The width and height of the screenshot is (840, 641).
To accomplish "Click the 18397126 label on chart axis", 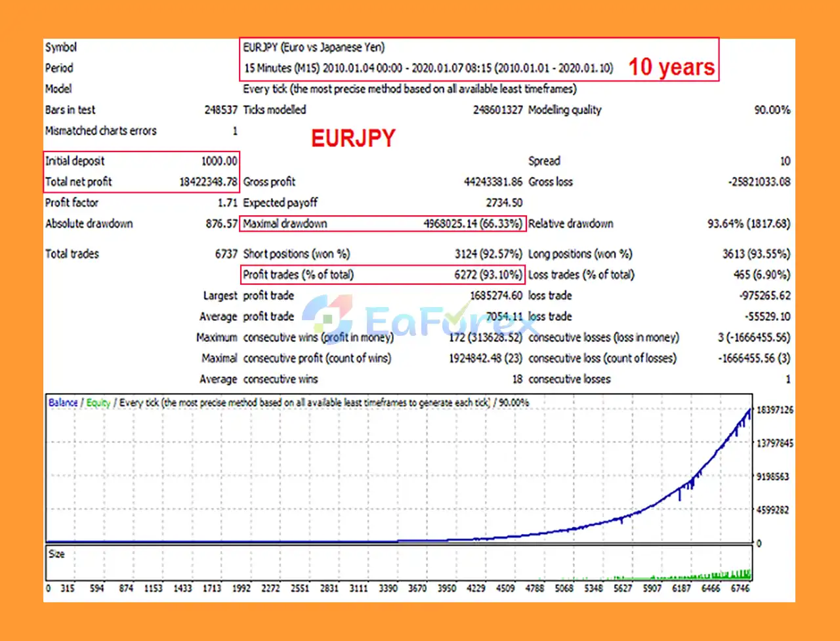I will pyautogui.click(x=774, y=410).
